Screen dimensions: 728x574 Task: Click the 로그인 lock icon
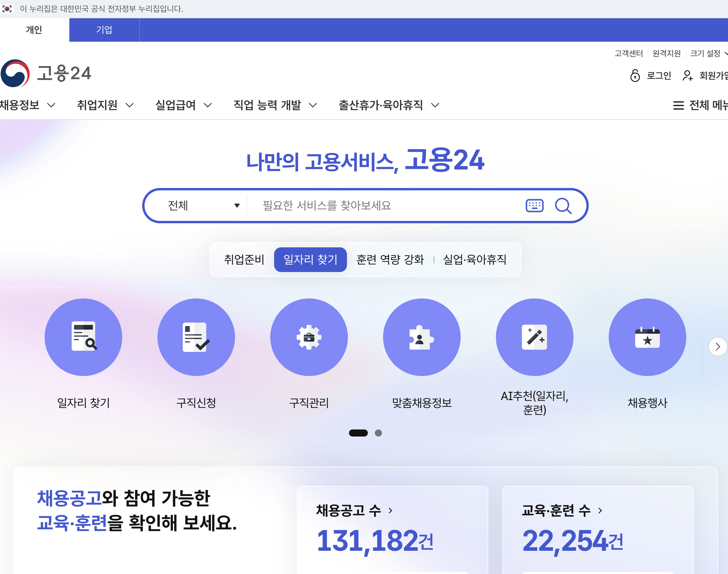635,75
